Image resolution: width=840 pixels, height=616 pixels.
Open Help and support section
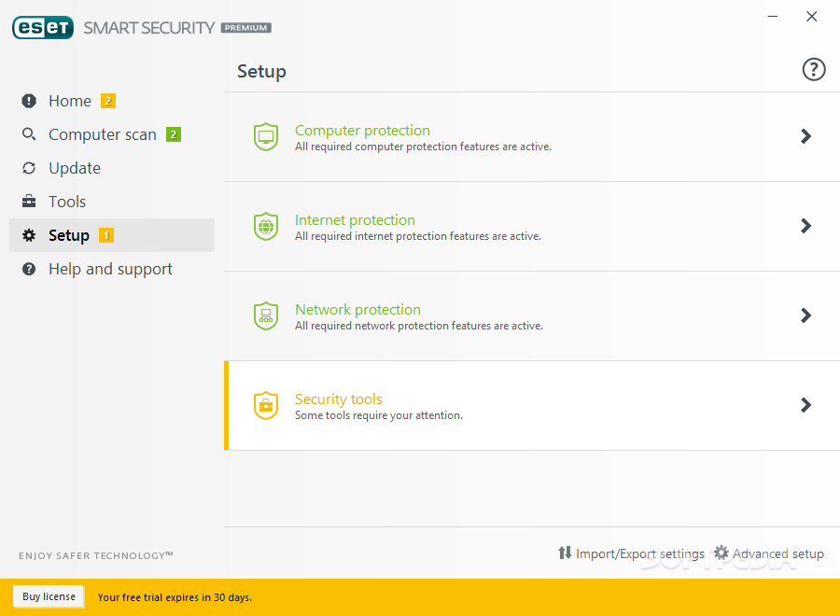pyautogui.click(x=112, y=269)
